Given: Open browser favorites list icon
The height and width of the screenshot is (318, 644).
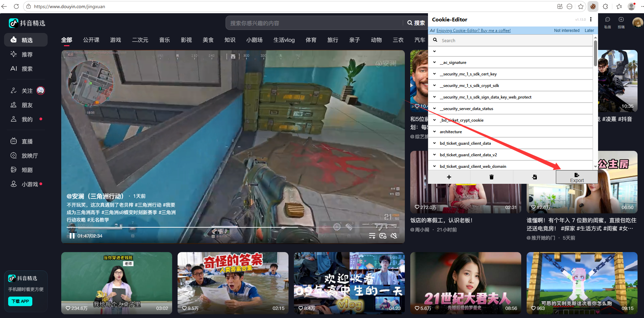Looking at the screenshot, I should pos(619,6).
